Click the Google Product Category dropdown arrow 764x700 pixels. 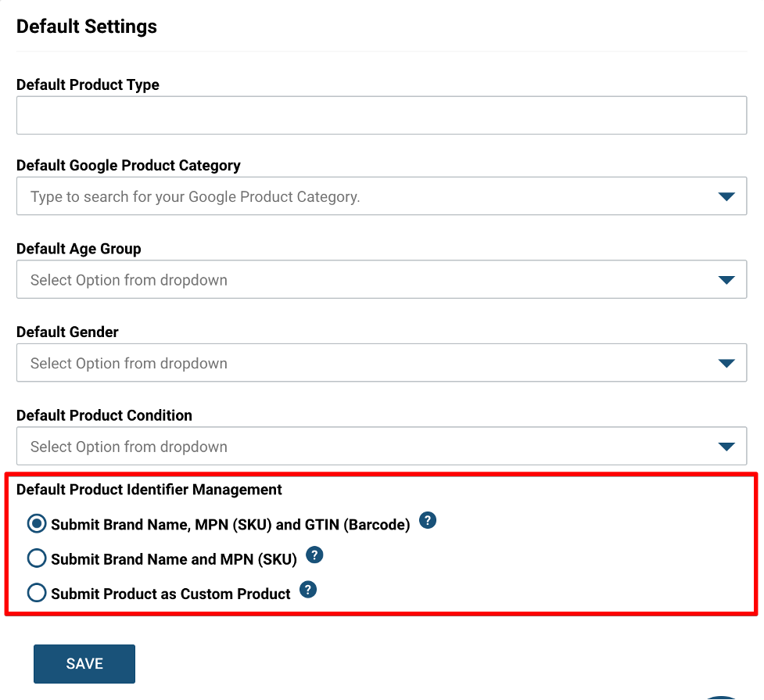click(x=726, y=196)
